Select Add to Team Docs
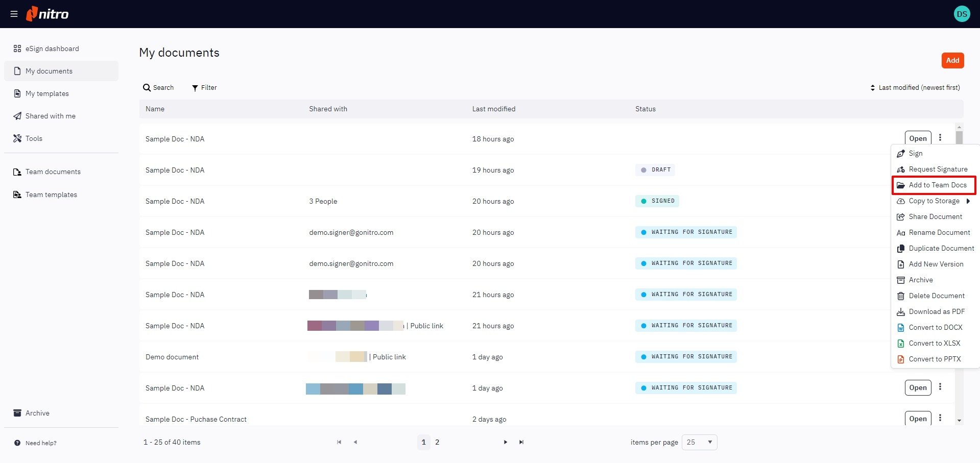 [x=937, y=185]
